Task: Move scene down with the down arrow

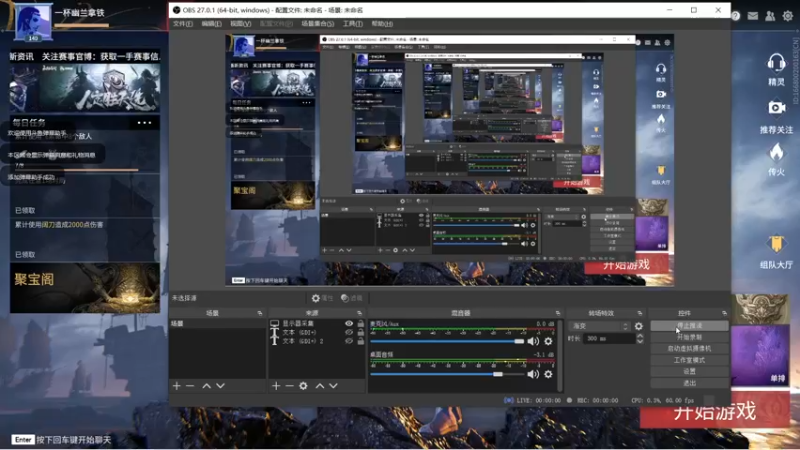Action: point(220,386)
